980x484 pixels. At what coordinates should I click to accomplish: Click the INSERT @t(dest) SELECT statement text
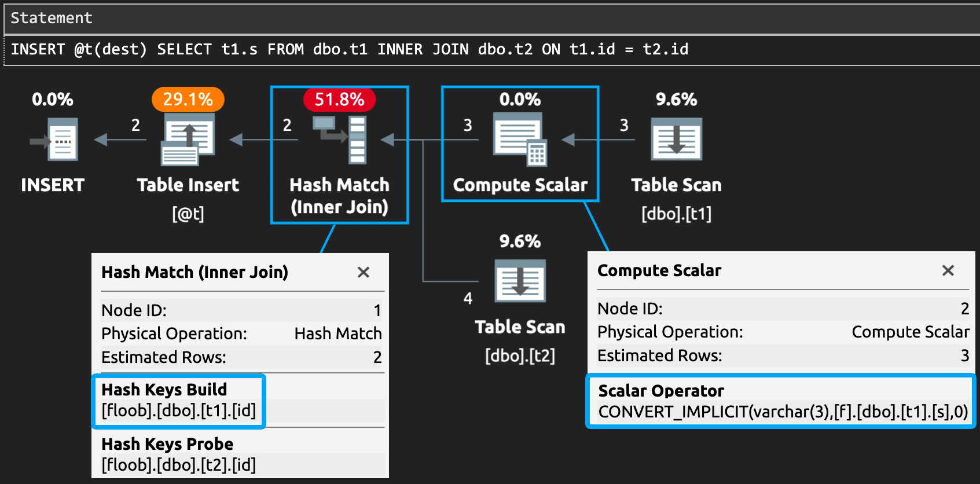point(350,49)
